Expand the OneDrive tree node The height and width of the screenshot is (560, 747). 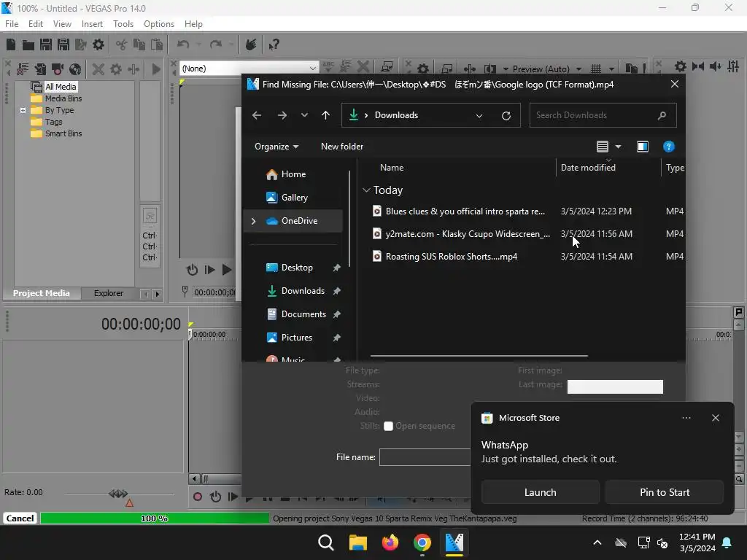(x=253, y=221)
